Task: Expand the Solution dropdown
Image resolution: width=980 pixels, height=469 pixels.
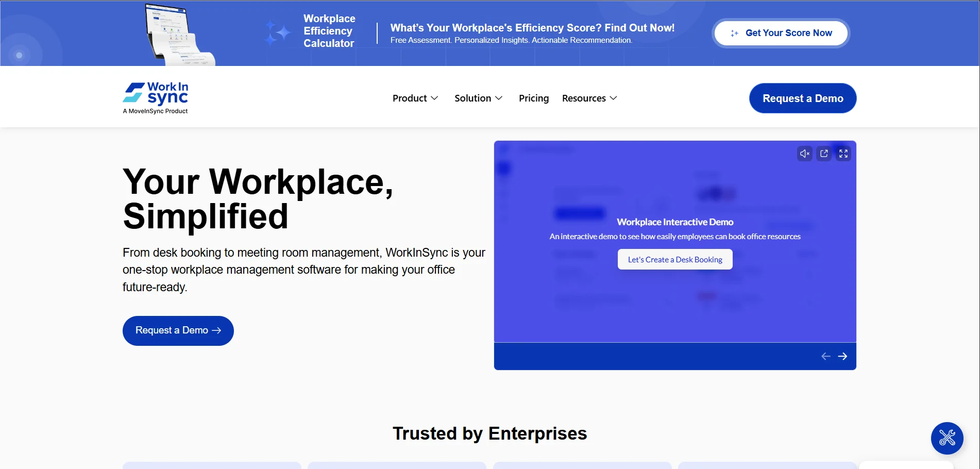Action: 478,98
